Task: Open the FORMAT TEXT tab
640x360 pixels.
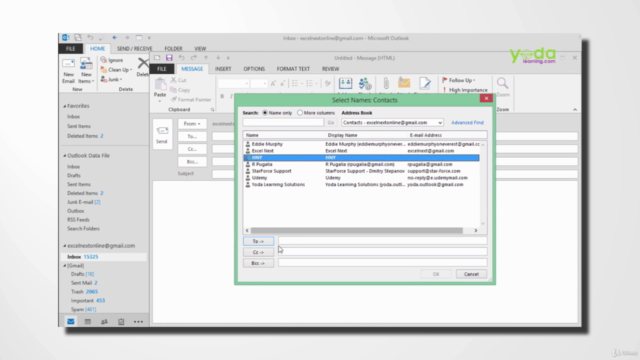Action: coord(293,69)
